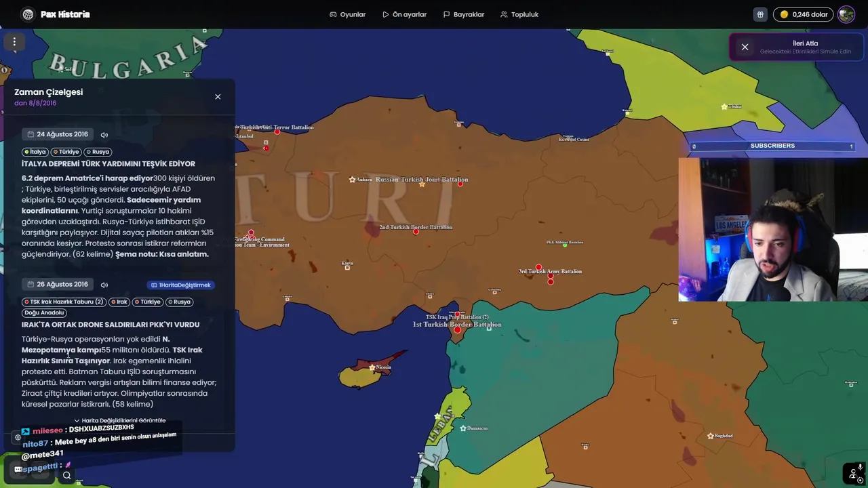Screen dimensions: 868x488
Task: Click the 0,246 dolar balance button
Action: click(x=804, y=14)
